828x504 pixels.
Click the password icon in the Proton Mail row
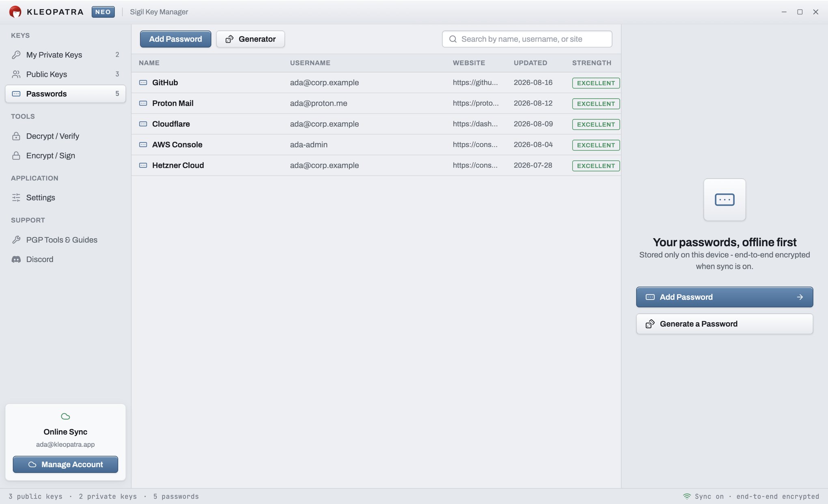pos(143,103)
